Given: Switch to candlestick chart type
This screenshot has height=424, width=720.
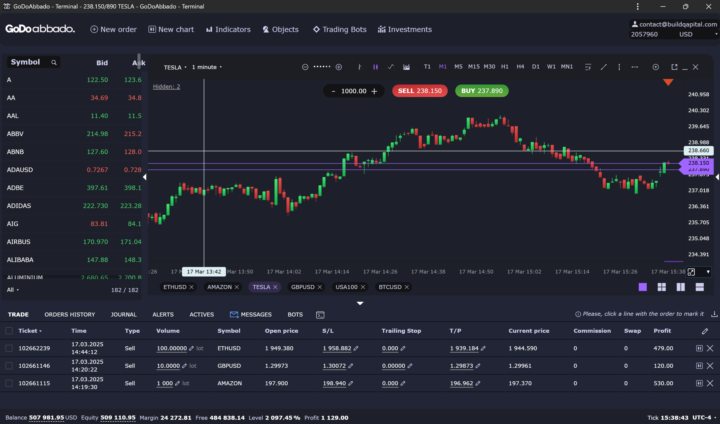Looking at the screenshot, I should coord(376,67).
